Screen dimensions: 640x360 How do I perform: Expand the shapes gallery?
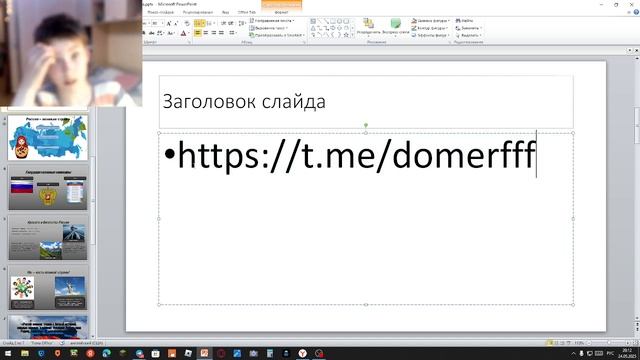tap(353, 36)
